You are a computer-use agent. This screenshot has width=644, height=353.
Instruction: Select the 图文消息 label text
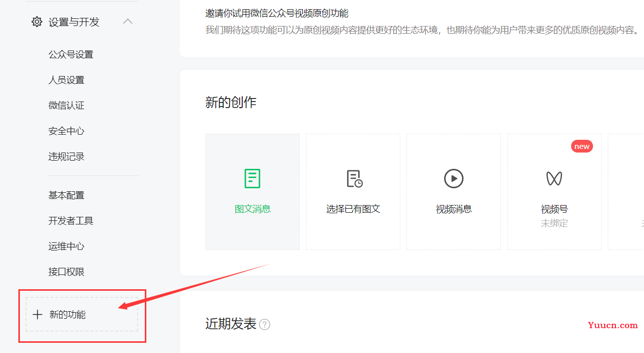(252, 209)
